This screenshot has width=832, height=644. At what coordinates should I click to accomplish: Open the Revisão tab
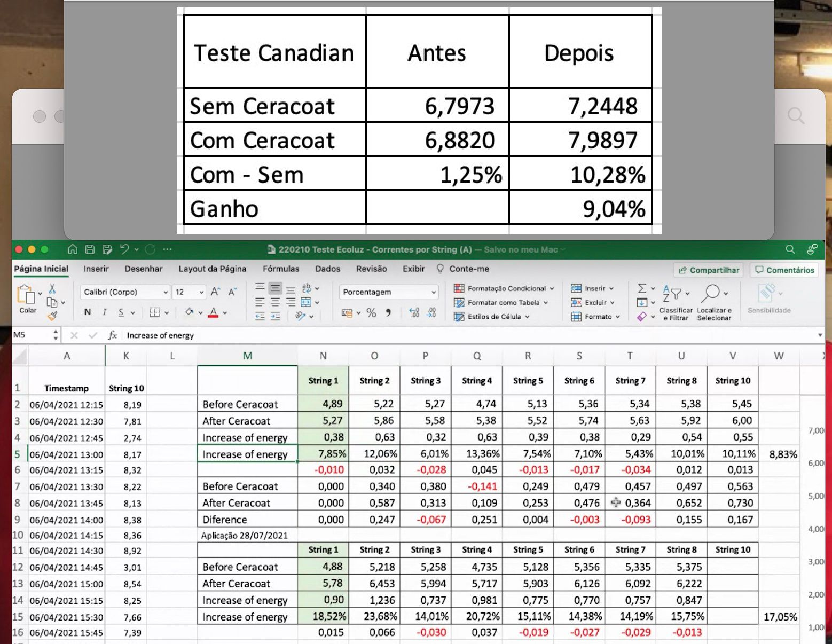pyautogui.click(x=372, y=269)
